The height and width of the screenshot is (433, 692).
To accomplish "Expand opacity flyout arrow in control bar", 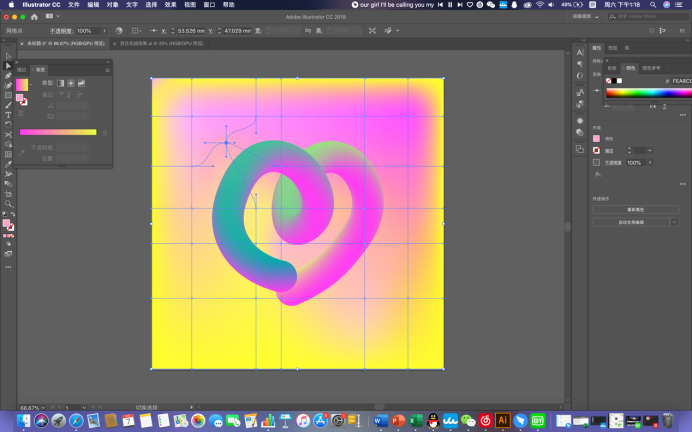I will (x=105, y=31).
